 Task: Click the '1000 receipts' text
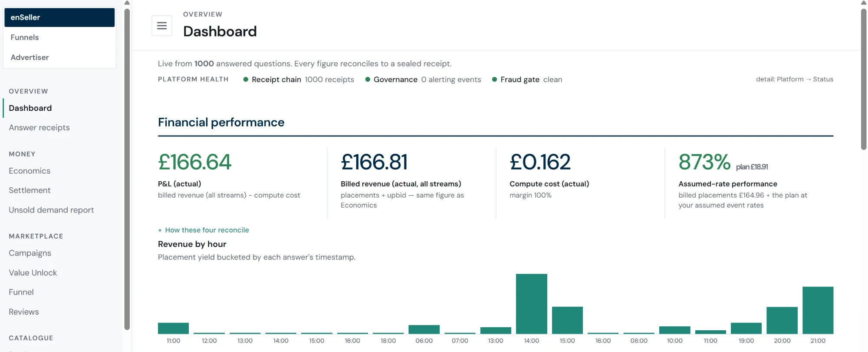point(329,80)
